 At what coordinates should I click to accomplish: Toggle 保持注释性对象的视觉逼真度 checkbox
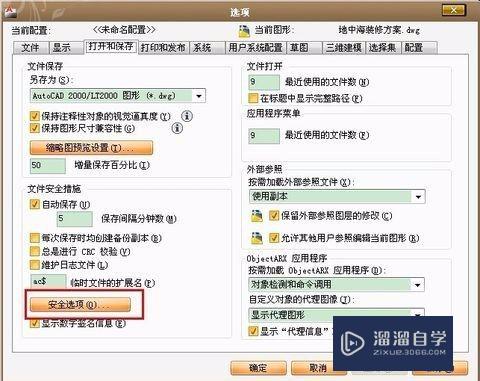point(35,116)
